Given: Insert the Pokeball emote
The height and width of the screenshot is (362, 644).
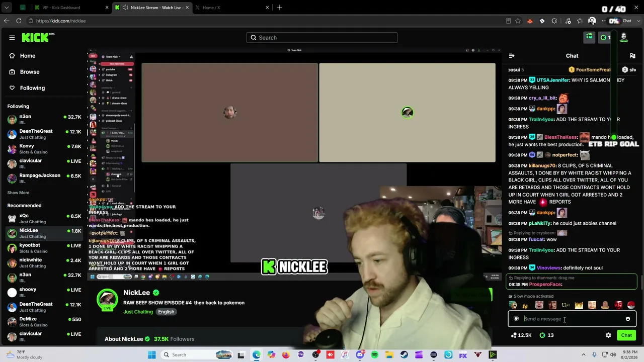Looking at the screenshot, I should pyautogui.click(x=631, y=305).
